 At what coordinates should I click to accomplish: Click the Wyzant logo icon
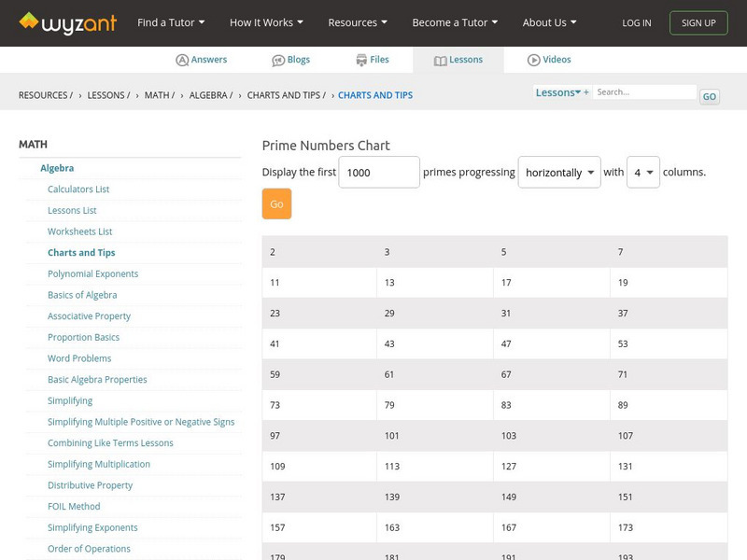point(29,21)
